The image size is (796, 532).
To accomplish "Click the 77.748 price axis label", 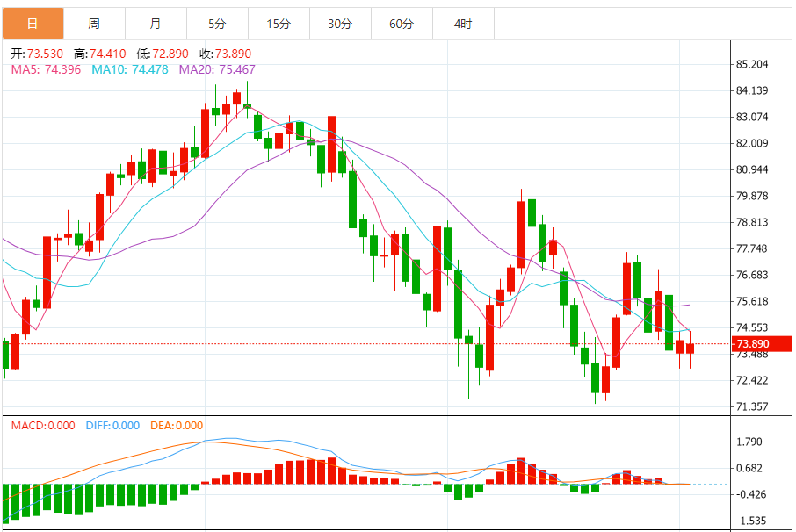I will pos(752,248).
